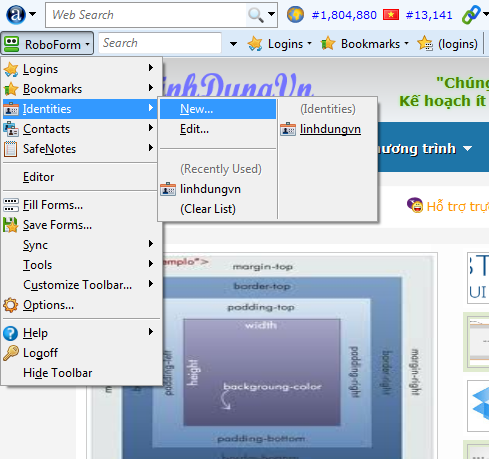Choose Options... from the menu
This screenshot has height=459, width=489.
[80, 305]
